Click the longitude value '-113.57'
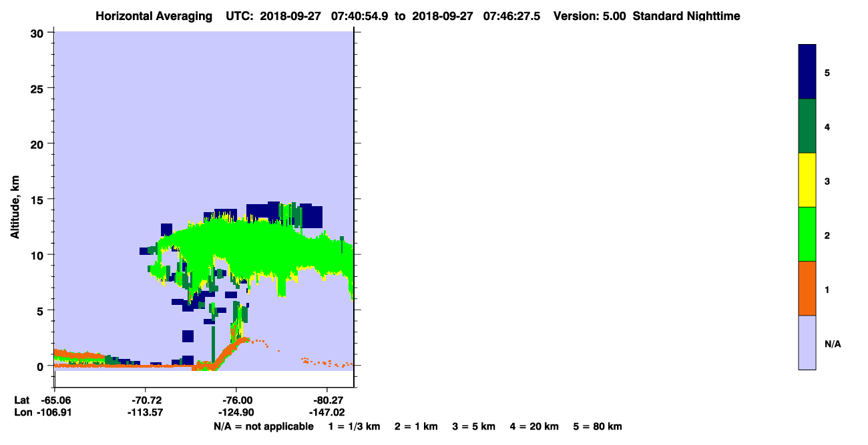 coord(146,412)
